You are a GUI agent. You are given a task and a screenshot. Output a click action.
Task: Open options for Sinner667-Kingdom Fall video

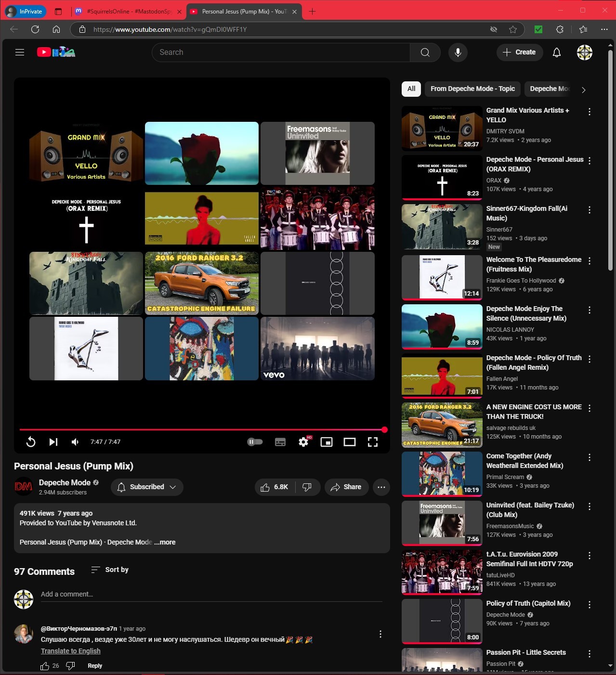click(x=590, y=210)
